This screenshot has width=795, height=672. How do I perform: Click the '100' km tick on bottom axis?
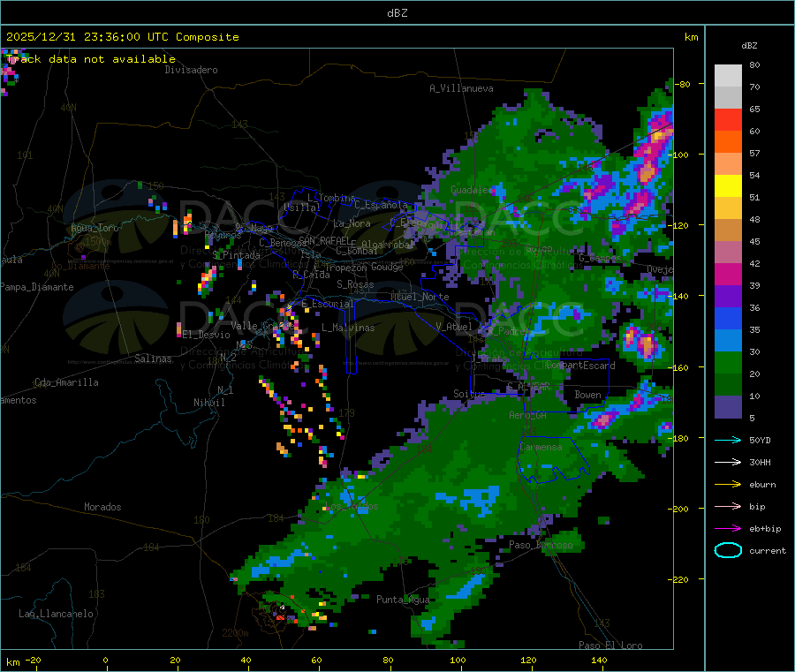pyautogui.click(x=458, y=660)
